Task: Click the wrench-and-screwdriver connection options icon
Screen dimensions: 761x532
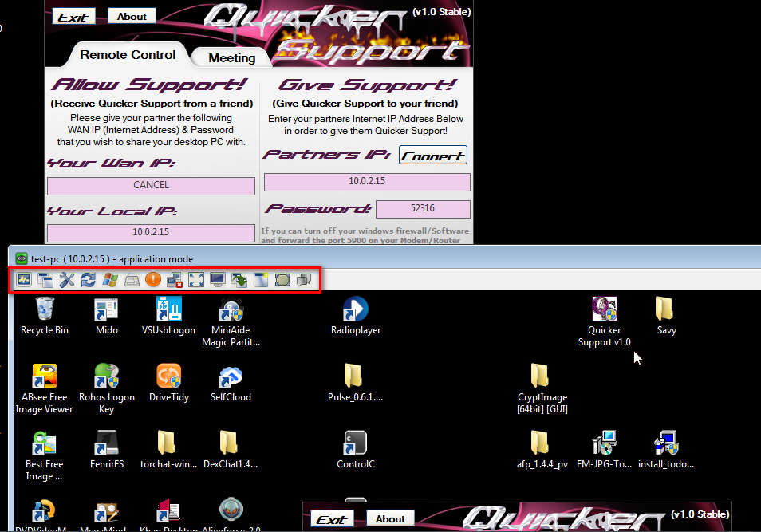Action: [67, 280]
